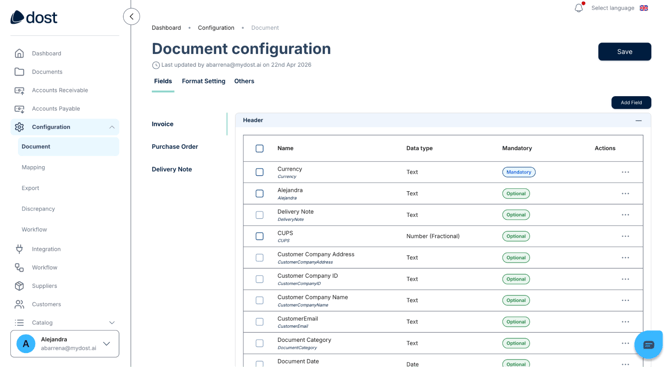Viewport: 670px width, 367px height.
Task: Check the CustomerEmail field checkbox
Action: tap(259, 322)
